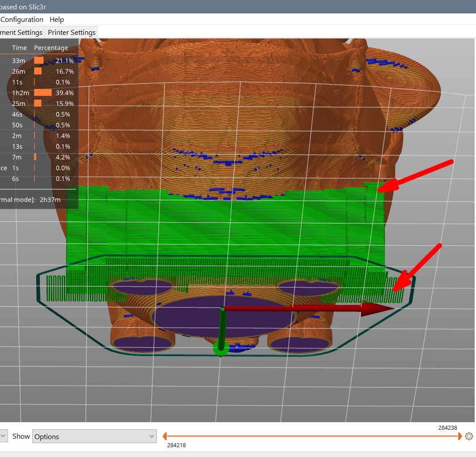Switch to the Printer Settings tab
This screenshot has width=476, height=457.
click(x=72, y=33)
